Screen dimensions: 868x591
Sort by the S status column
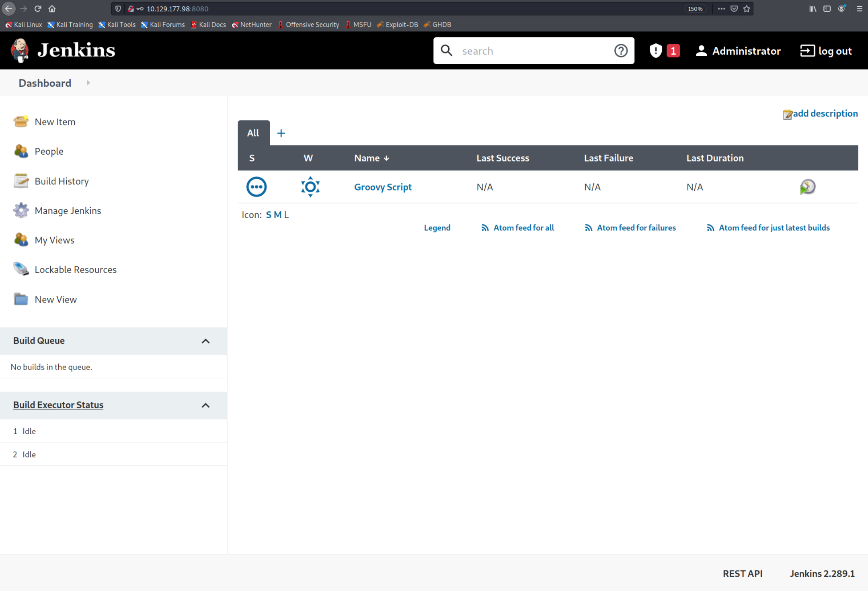tap(252, 158)
